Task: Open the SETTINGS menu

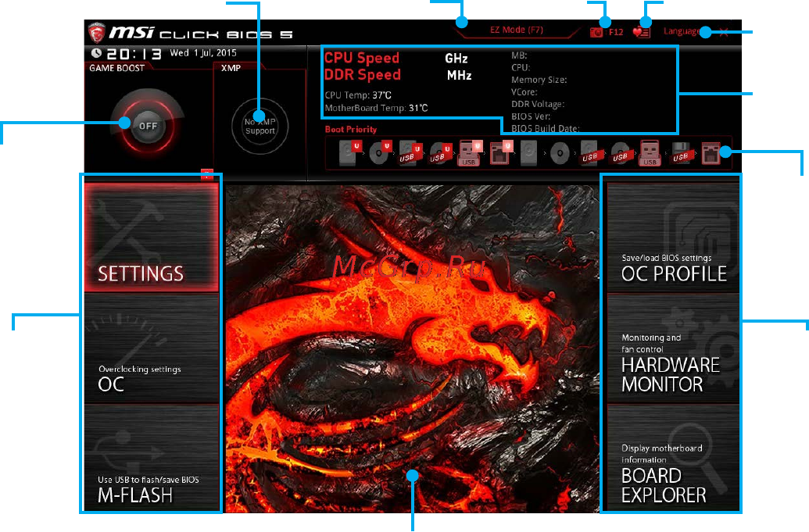Action: point(152,237)
